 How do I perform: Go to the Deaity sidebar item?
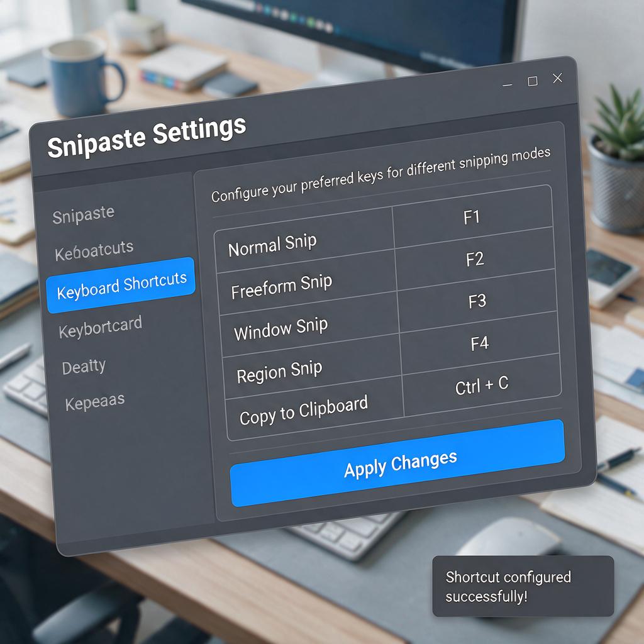84,366
